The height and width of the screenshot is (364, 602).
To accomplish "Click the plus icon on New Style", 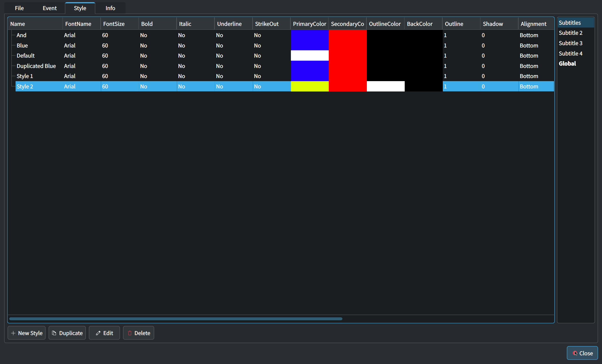I will click(x=13, y=333).
